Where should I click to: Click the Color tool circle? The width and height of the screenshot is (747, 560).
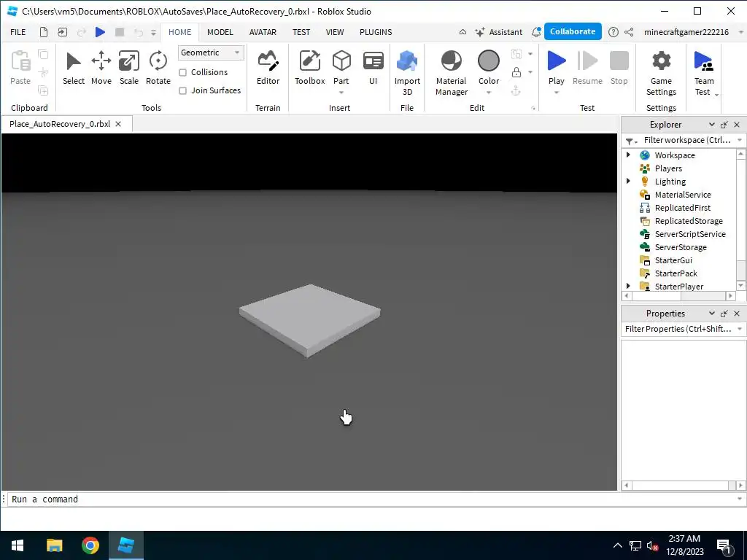click(x=488, y=61)
